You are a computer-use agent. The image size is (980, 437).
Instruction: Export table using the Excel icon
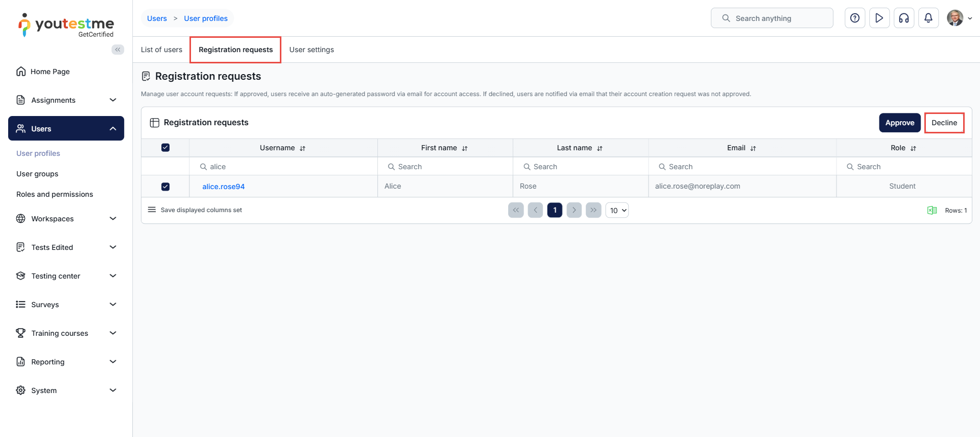pyautogui.click(x=931, y=211)
